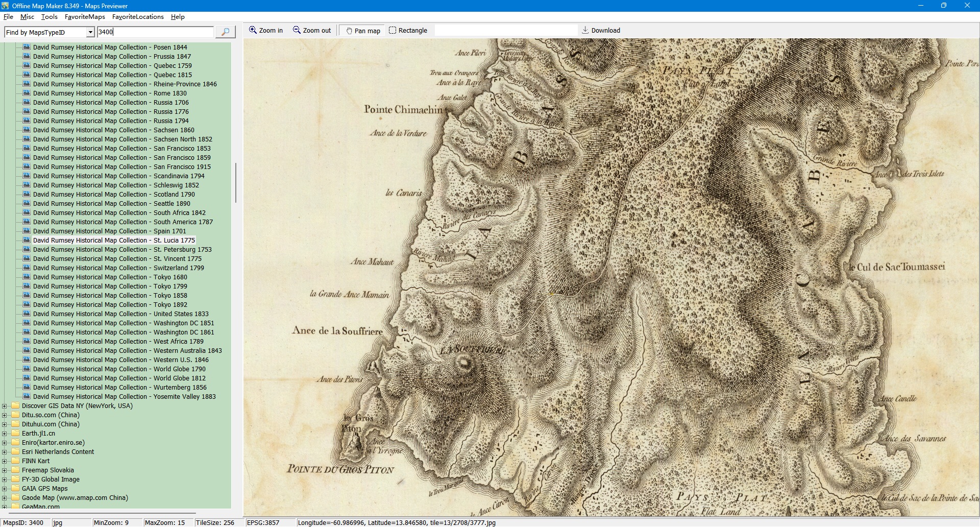Screen dimensions: 980x527
Task: Open the Tools menu
Action: tap(49, 17)
